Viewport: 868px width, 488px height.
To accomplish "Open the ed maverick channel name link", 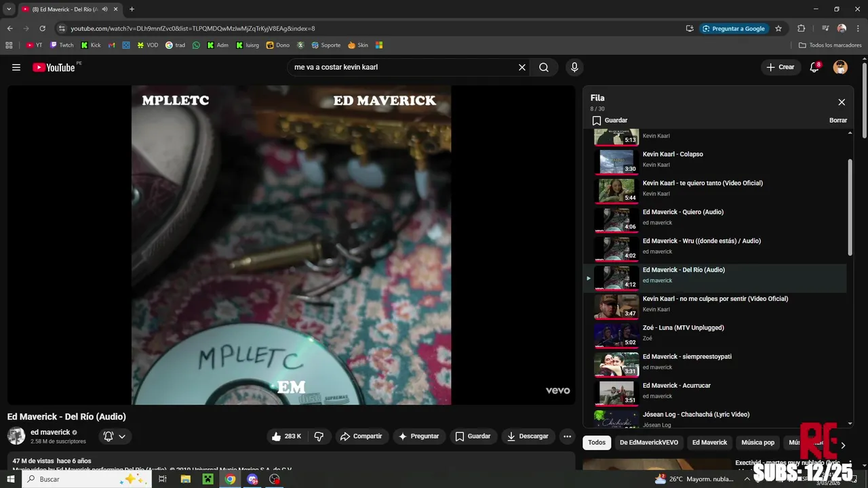I will [x=50, y=432].
